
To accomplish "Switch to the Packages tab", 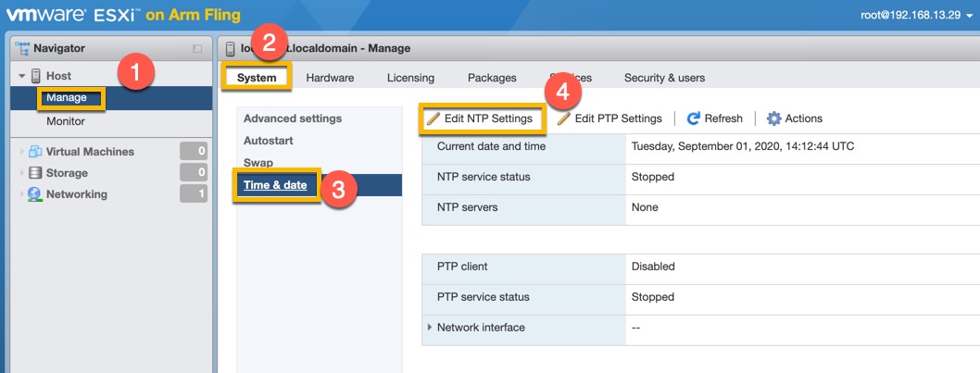I will (492, 78).
